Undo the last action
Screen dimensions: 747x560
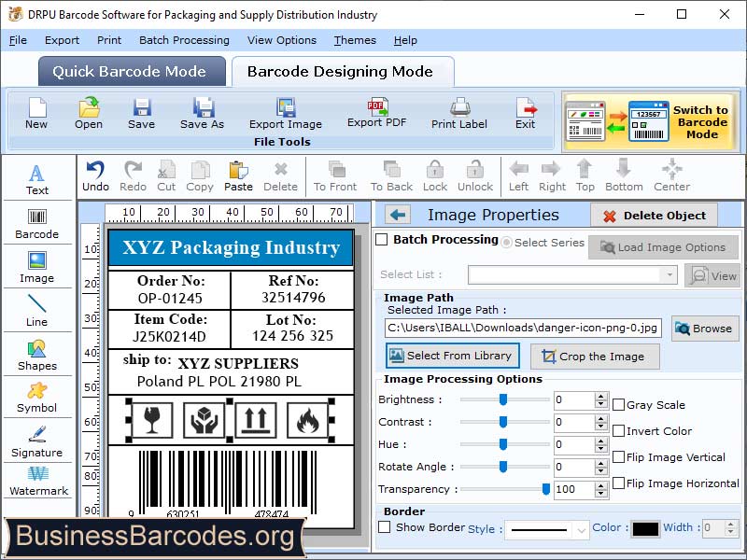[95, 170]
